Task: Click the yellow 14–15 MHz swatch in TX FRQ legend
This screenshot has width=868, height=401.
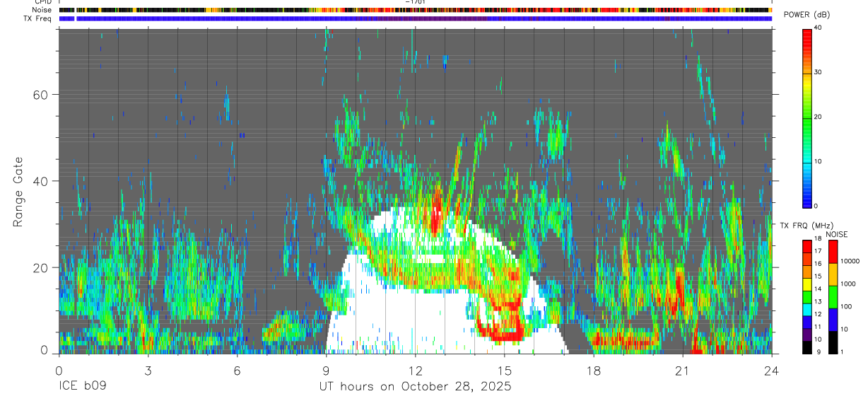Action: tap(807, 283)
